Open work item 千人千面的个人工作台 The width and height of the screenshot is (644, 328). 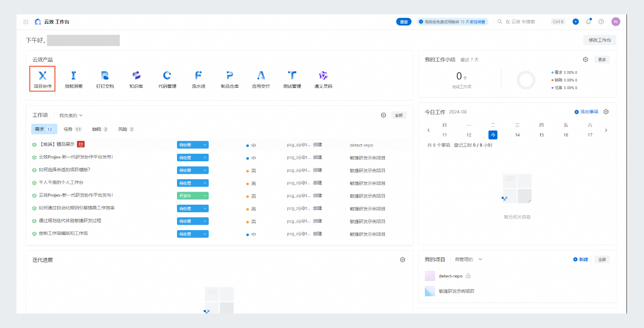tap(61, 182)
